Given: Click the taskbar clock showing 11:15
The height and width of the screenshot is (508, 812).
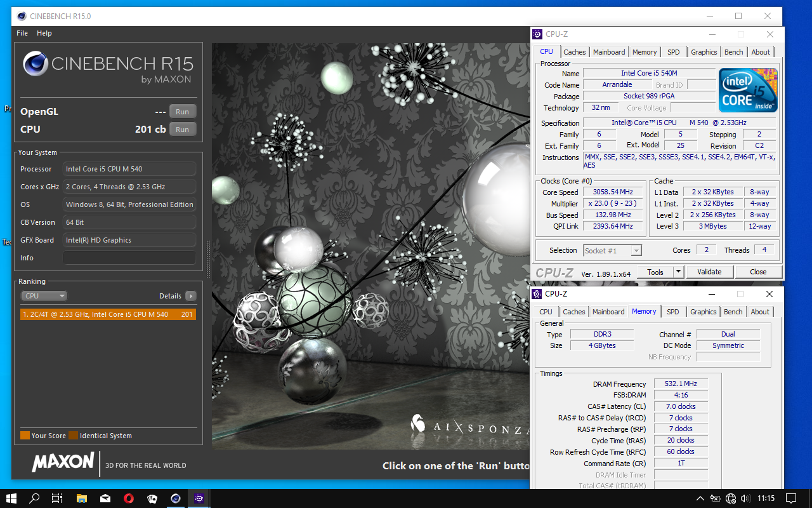Looking at the screenshot, I should 766,498.
